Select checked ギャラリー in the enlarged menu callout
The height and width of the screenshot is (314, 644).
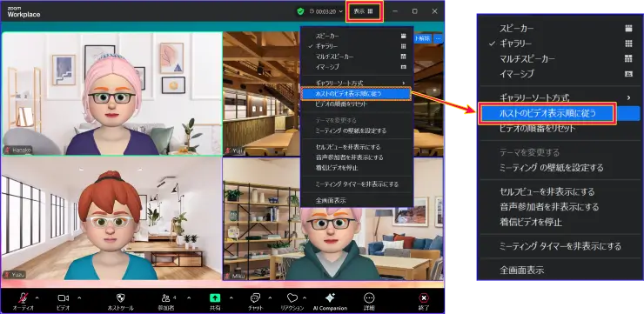(x=515, y=43)
